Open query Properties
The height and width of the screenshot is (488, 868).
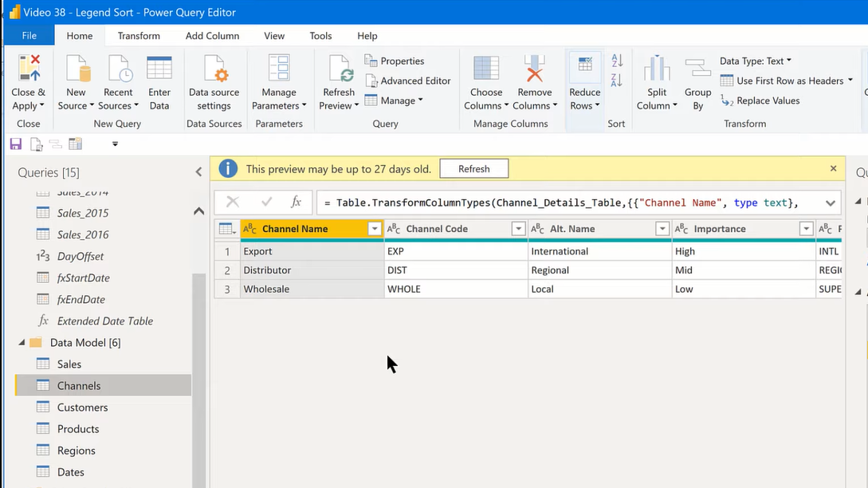pos(395,61)
